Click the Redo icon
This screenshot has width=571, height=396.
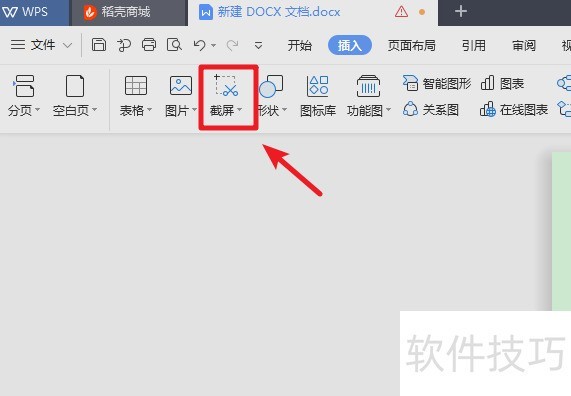coord(232,45)
